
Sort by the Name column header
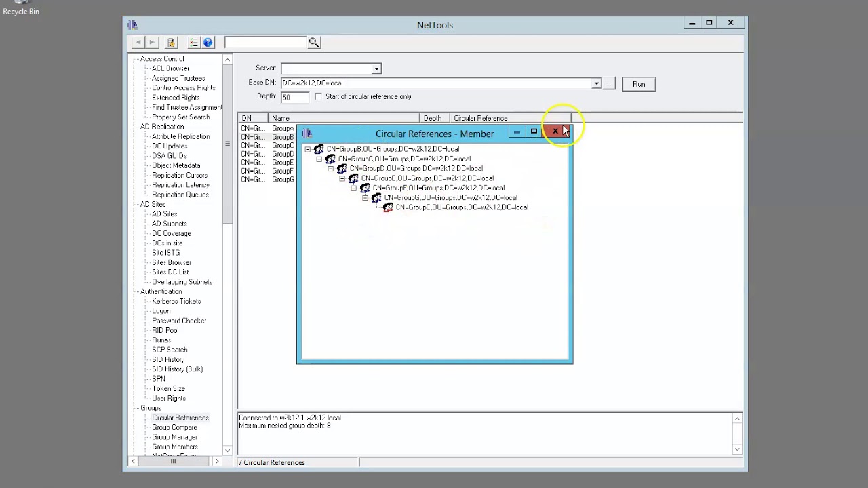point(344,118)
